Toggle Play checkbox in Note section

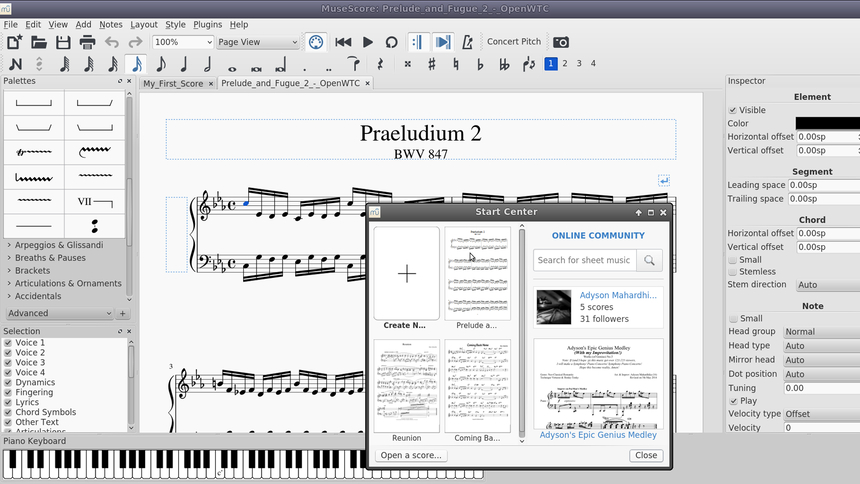[733, 401]
